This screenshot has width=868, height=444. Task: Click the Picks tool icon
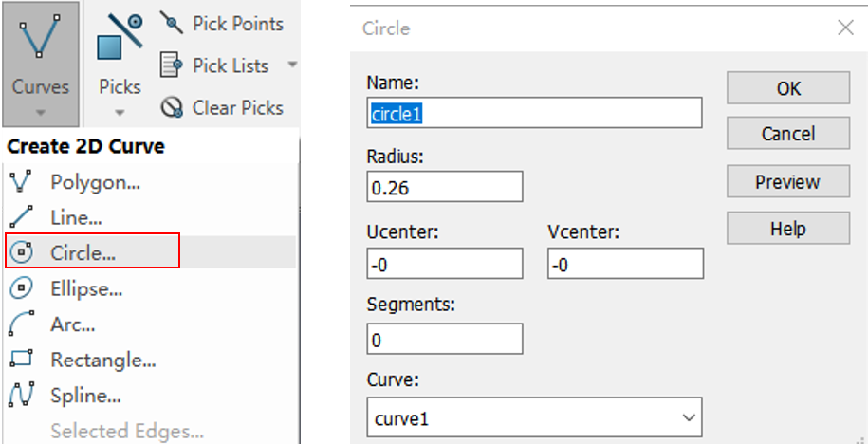(x=120, y=38)
